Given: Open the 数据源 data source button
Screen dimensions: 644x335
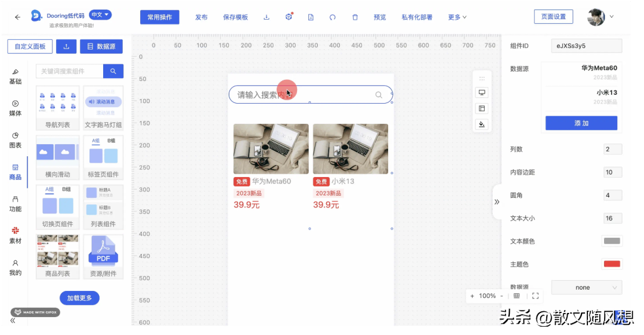Looking at the screenshot, I should click(101, 46).
